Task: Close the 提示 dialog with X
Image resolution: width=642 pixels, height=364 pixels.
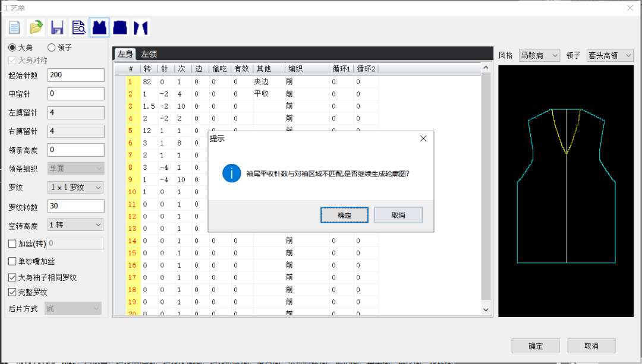Action: click(423, 138)
